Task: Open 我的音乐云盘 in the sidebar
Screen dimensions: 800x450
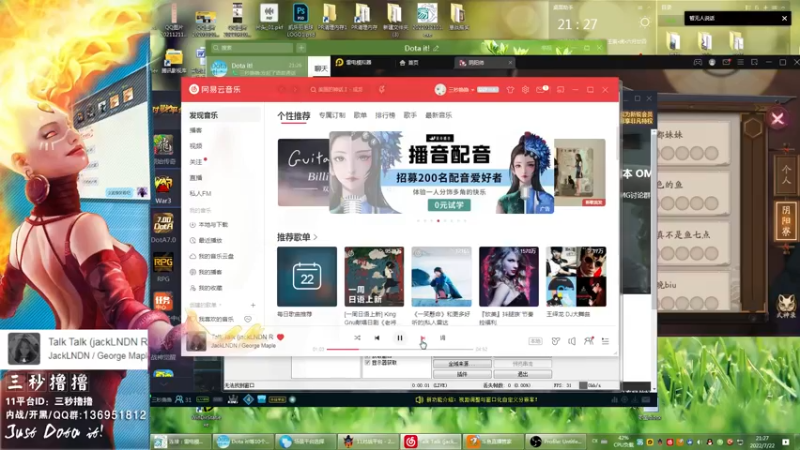Action: click(x=212, y=256)
